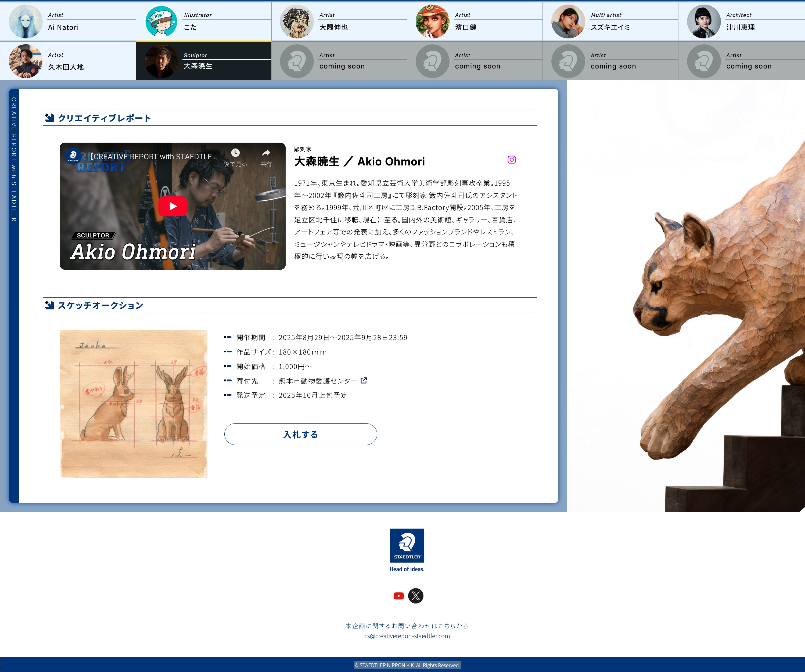805x672 pixels.
Task: Click the contact email address link
Action: point(407,636)
